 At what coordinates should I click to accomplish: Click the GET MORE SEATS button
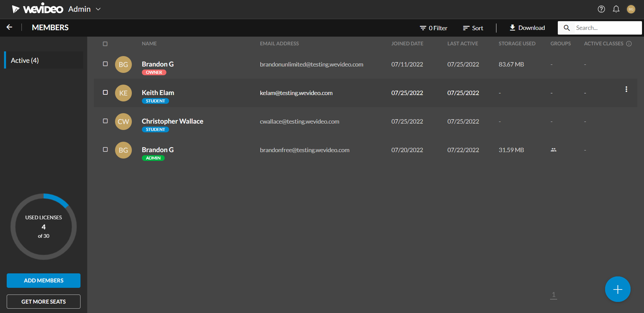pos(44,302)
